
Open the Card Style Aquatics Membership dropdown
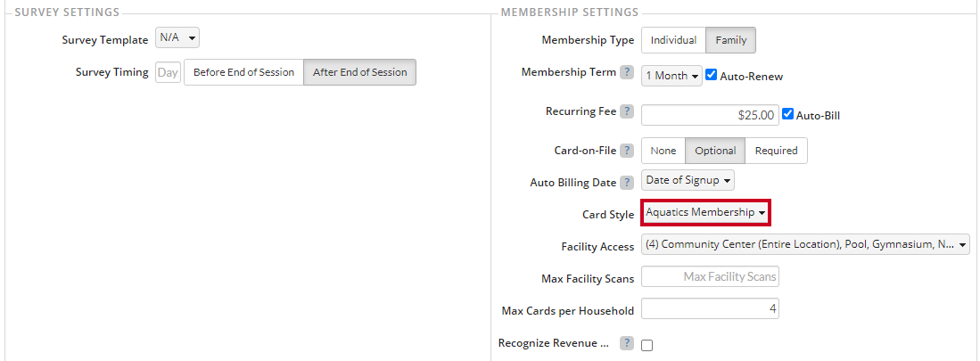pyautogui.click(x=706, y=212)
